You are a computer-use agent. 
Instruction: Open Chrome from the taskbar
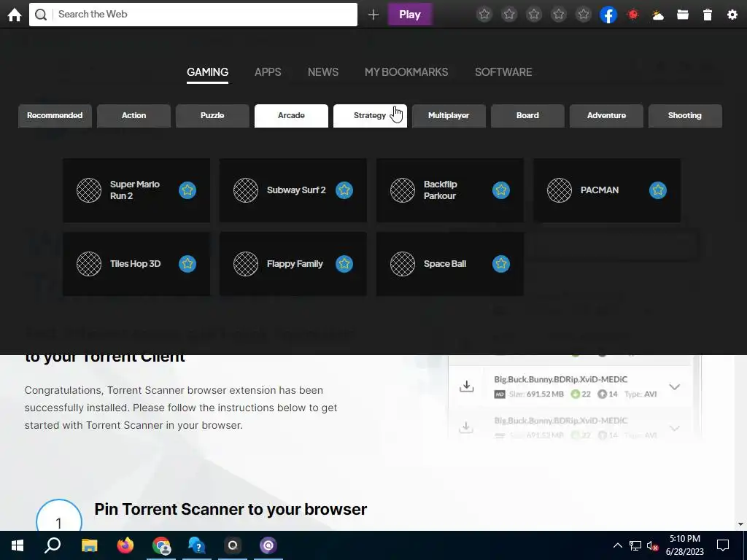coord(161,545)
